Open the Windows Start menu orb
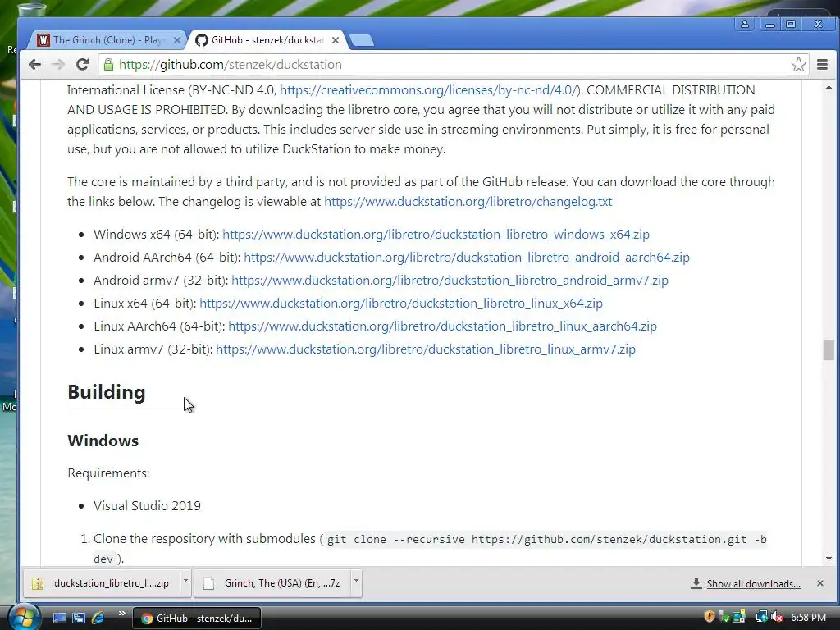 click(23, 618)
